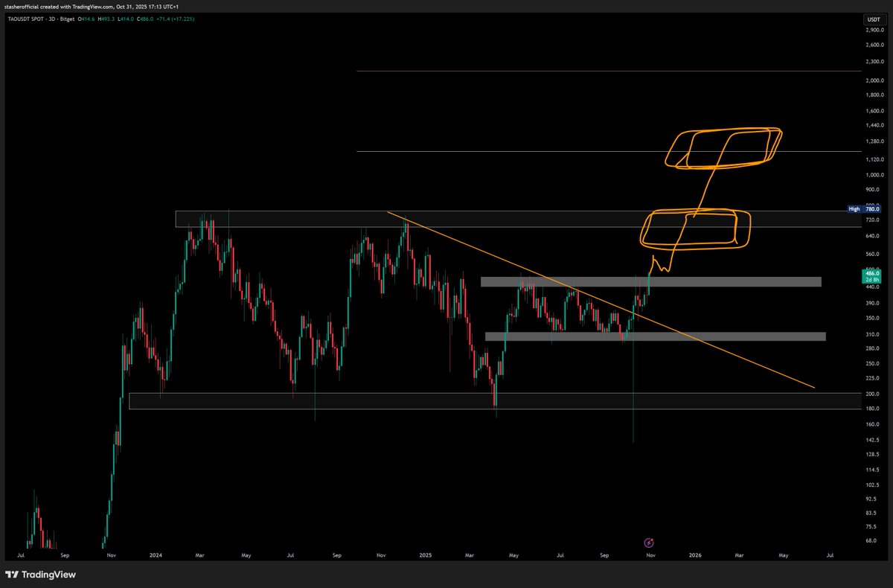The width and height of the screenshot is (893, 588).
Task: Click the +71.4 (+17.22%) change value
Action: tap(176, 19)
